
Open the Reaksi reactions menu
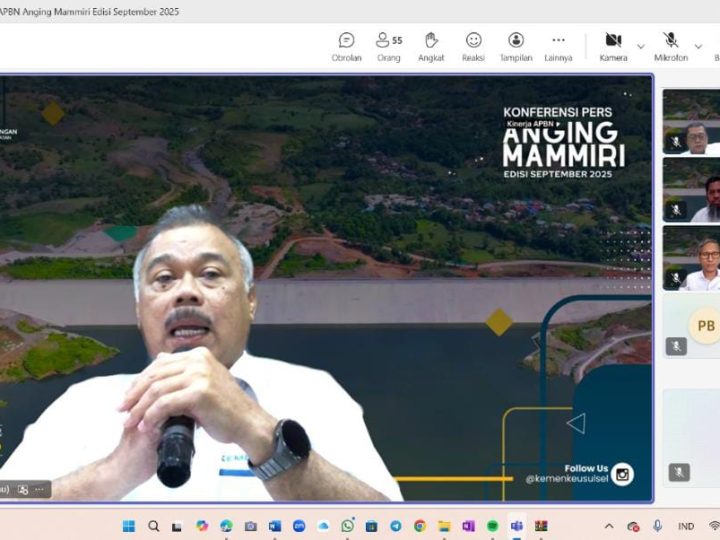pos(473,46)
